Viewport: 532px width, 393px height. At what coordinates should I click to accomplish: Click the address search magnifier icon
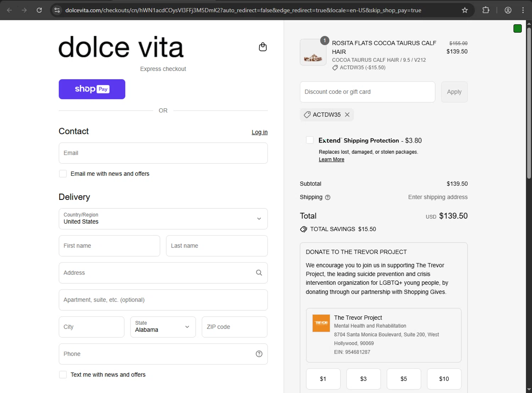[259, 273]
